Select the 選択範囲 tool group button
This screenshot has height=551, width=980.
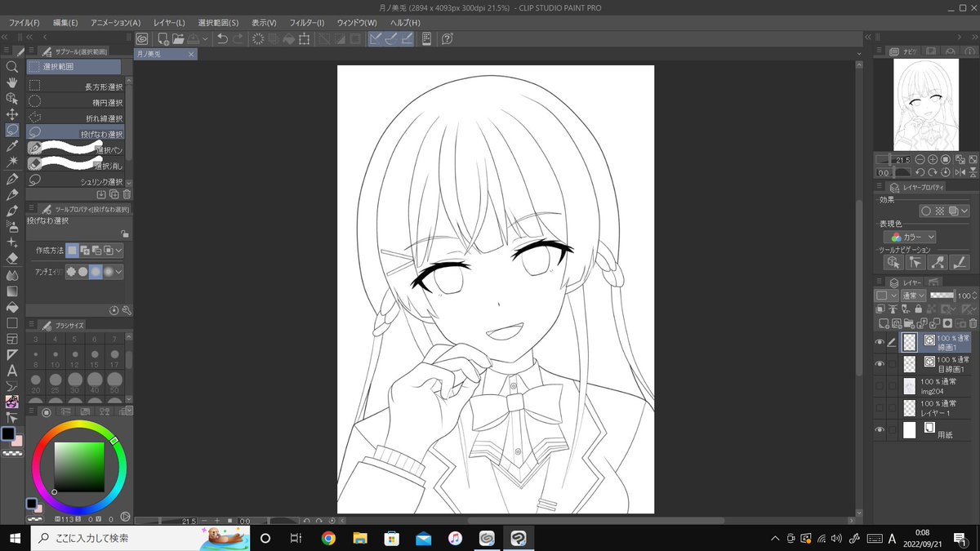coord(74,67)
